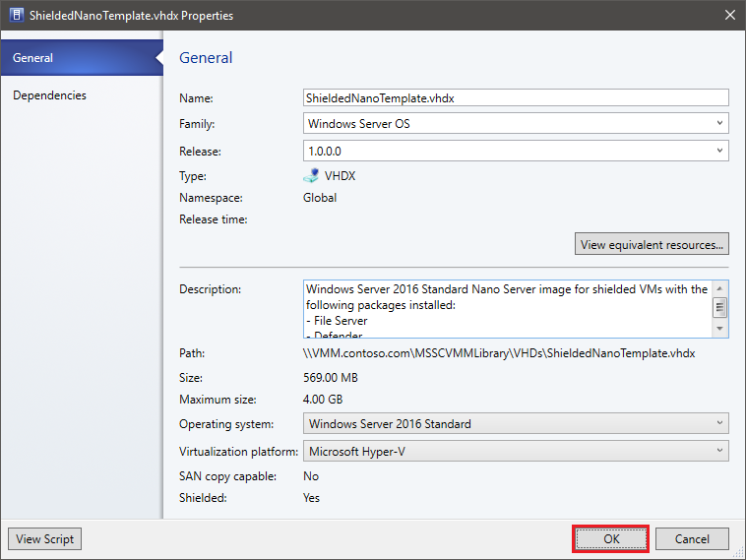The image size is (746, 560).
Task: Open the Virtualization platform dropdown
Action: (x=515, y=452)
